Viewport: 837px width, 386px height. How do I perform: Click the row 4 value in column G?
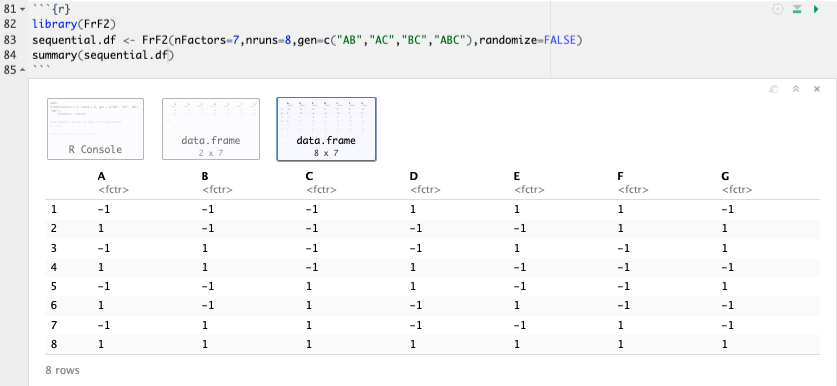[x=727, y=267]
